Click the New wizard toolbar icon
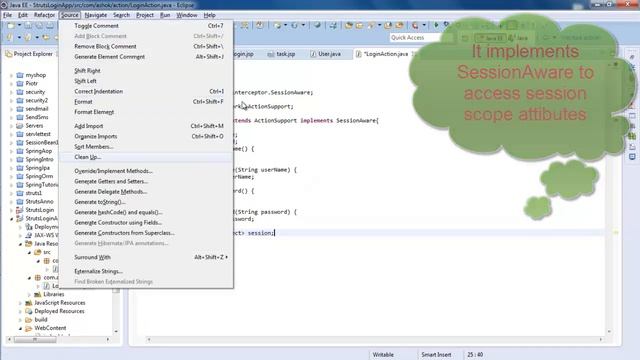The width and height of the screenshot is (640, 360). pyautogui.click(x=11, y=26)
